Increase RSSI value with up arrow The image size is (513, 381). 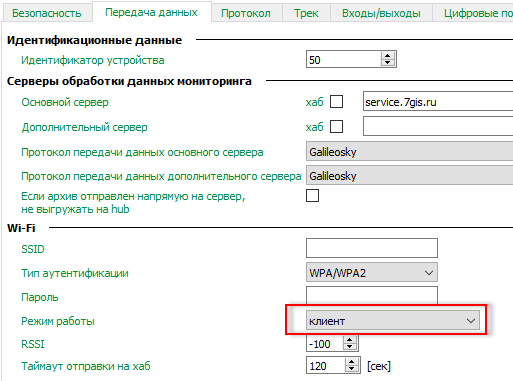(350, 340)
